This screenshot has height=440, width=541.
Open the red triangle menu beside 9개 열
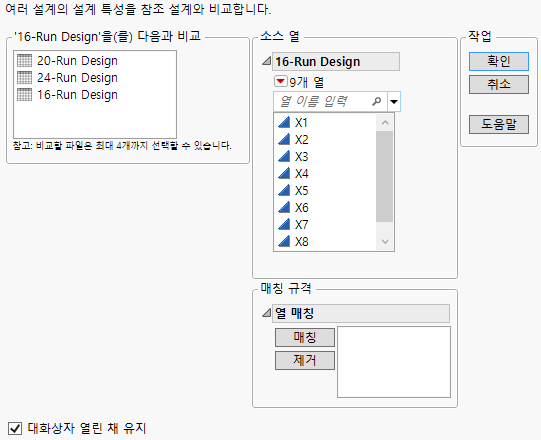pyautogui.click(x=280, y=81)
